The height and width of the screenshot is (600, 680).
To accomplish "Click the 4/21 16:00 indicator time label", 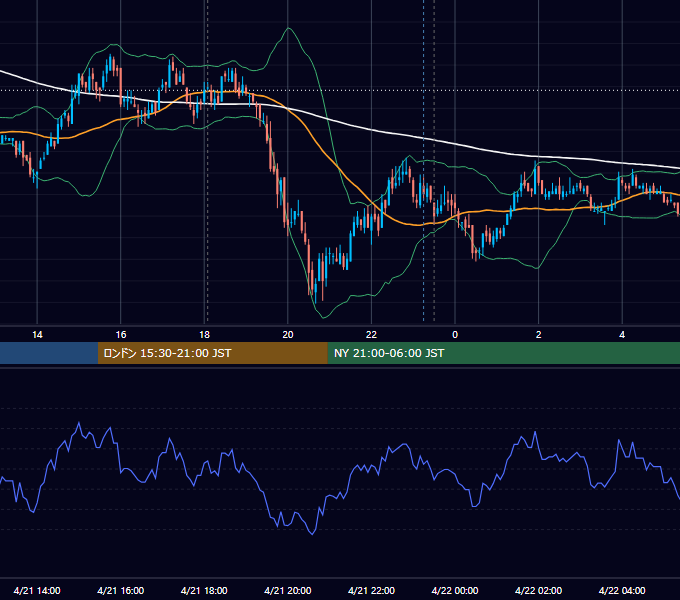I will (x=121, y=590).
